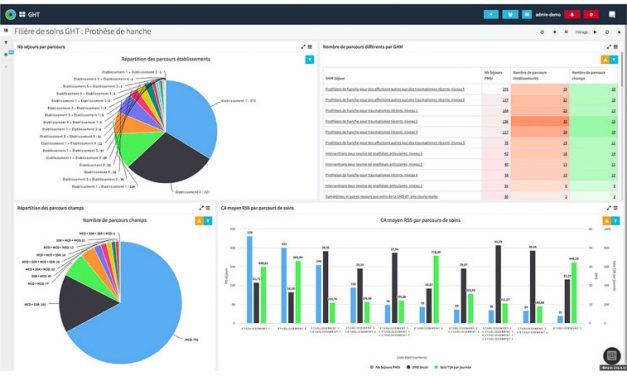This screenshot has height=376, width=627.
Task: Click the orange button above the GHM table
Action: [605, 60]
